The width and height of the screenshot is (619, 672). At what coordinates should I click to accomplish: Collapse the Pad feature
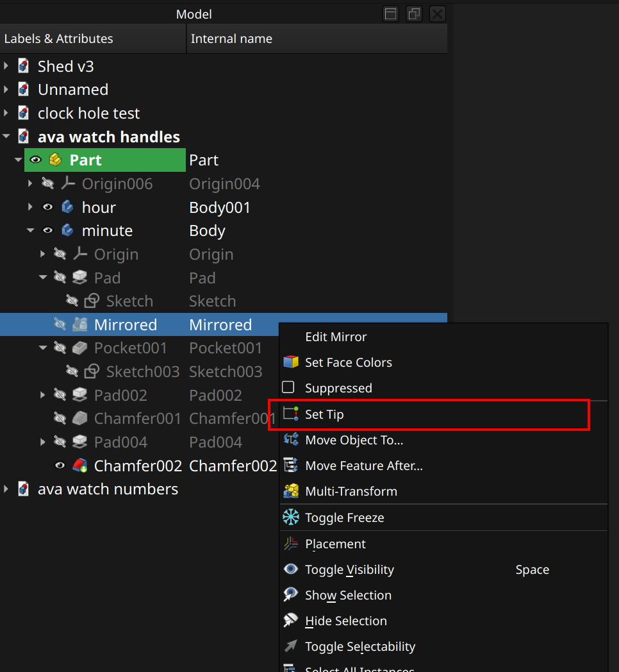(43, 277)
